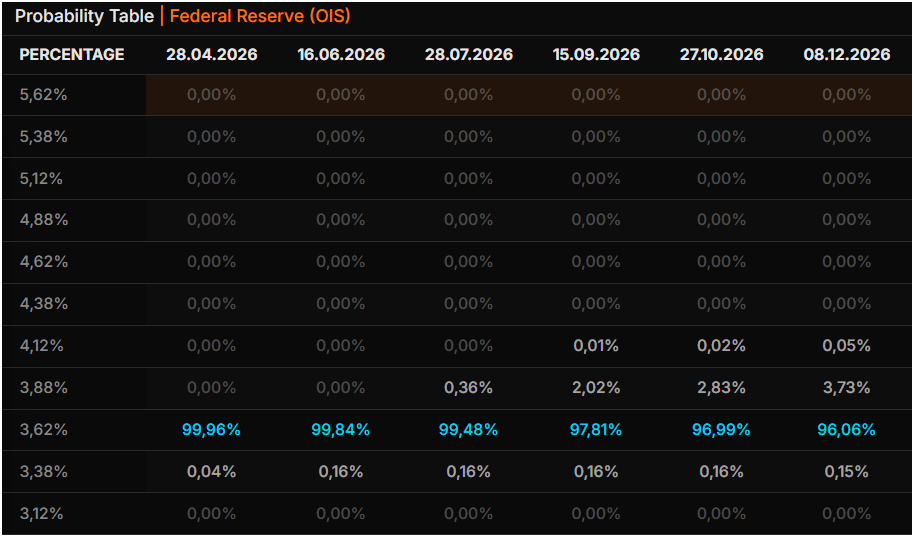Select the 96,06% cell for December
This screenshot has height=537, width=914.
click(846, 429)
